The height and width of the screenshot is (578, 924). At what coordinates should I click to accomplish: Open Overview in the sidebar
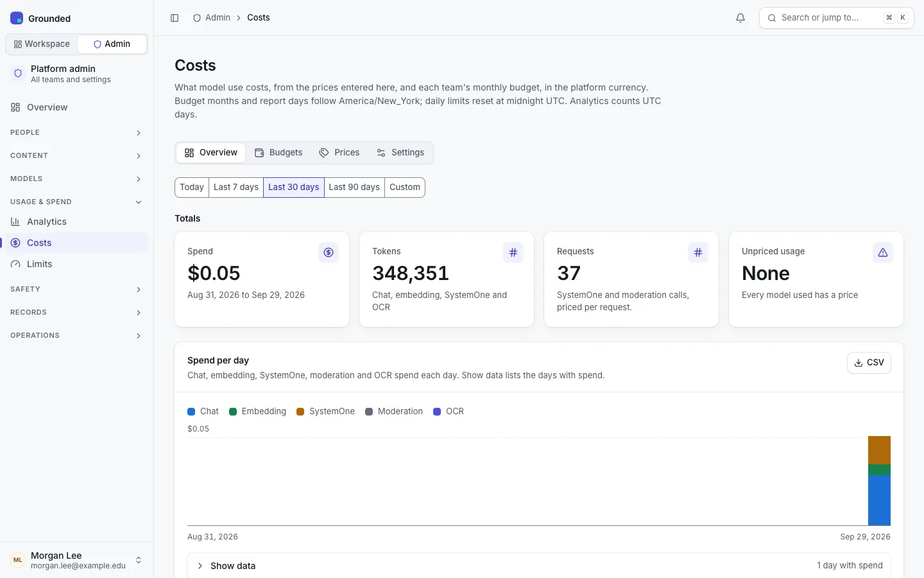(76, 107)
